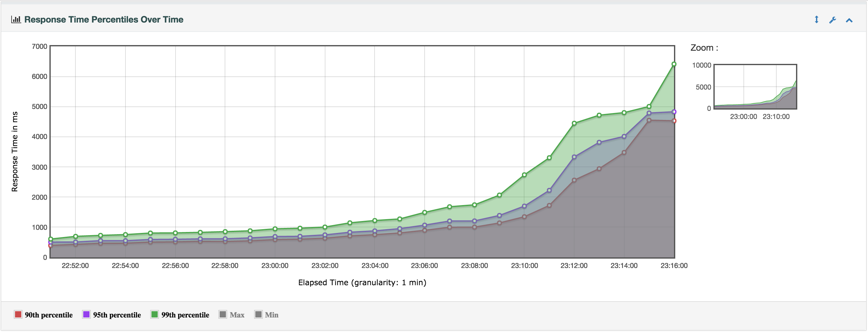Collapse the panel using the chevron icon
The height and width of the screenshot is (335, 868).
pos(849,20)
